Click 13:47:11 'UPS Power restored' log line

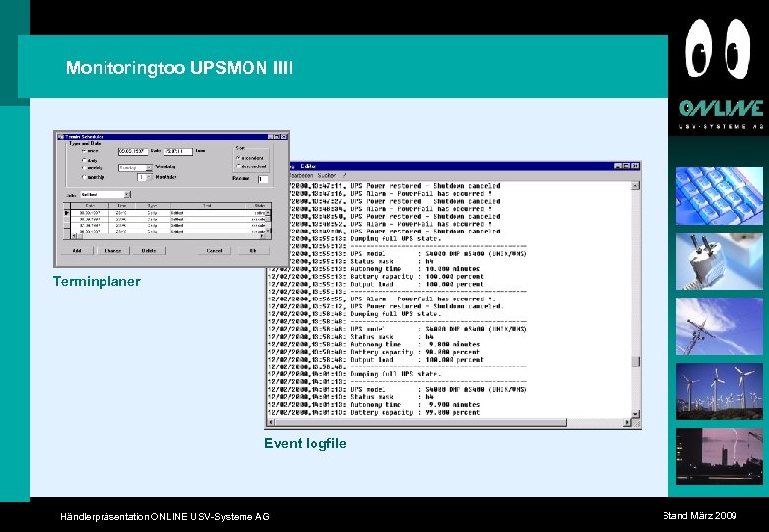click(394, 185)
